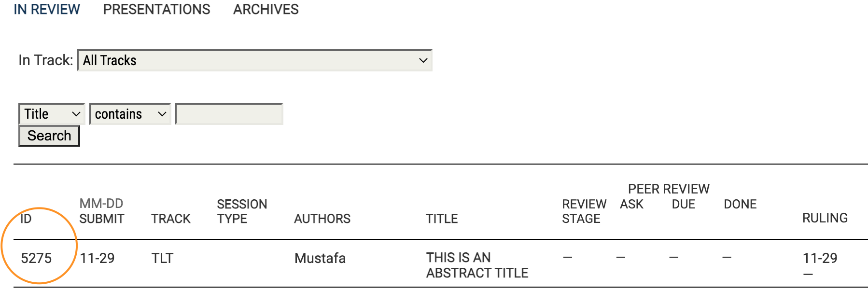Expand the All Tracks dropdown
868x290 pixels.
[254, 60]
